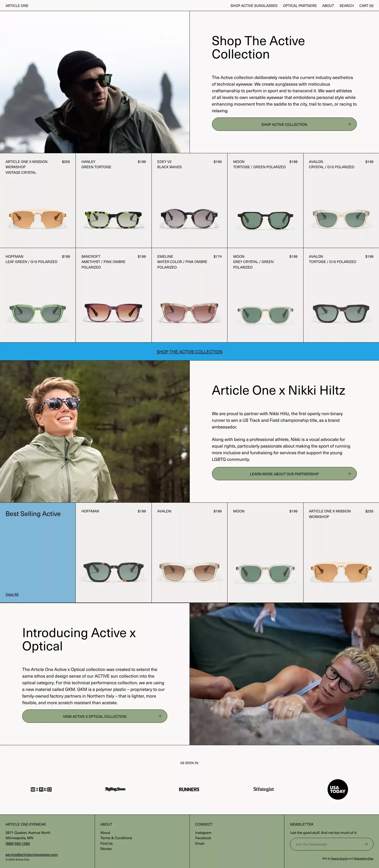Screen dimensions: 379x868
Task: Click the Strategist logo
Action: [x=263, y=789]
